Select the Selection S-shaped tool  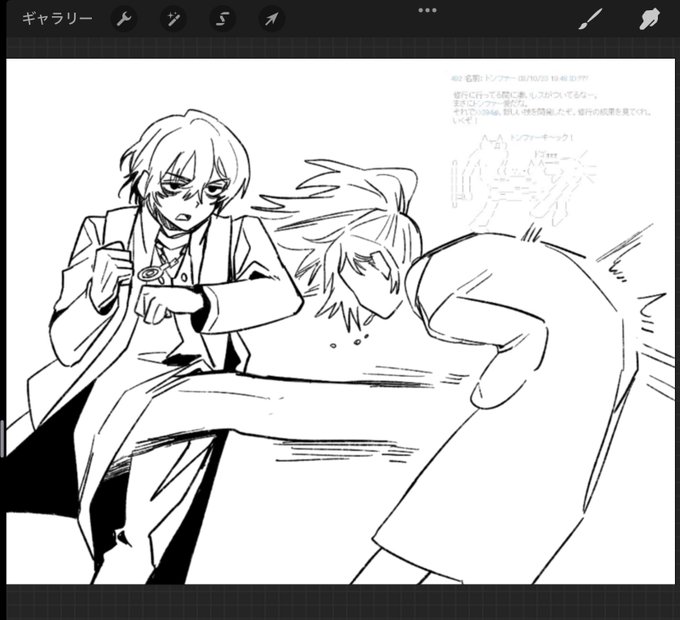click(x=222, y=19)
